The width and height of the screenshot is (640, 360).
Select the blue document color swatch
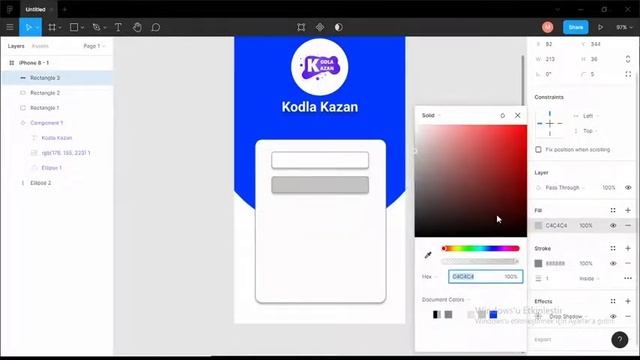[x=493, y=314]
